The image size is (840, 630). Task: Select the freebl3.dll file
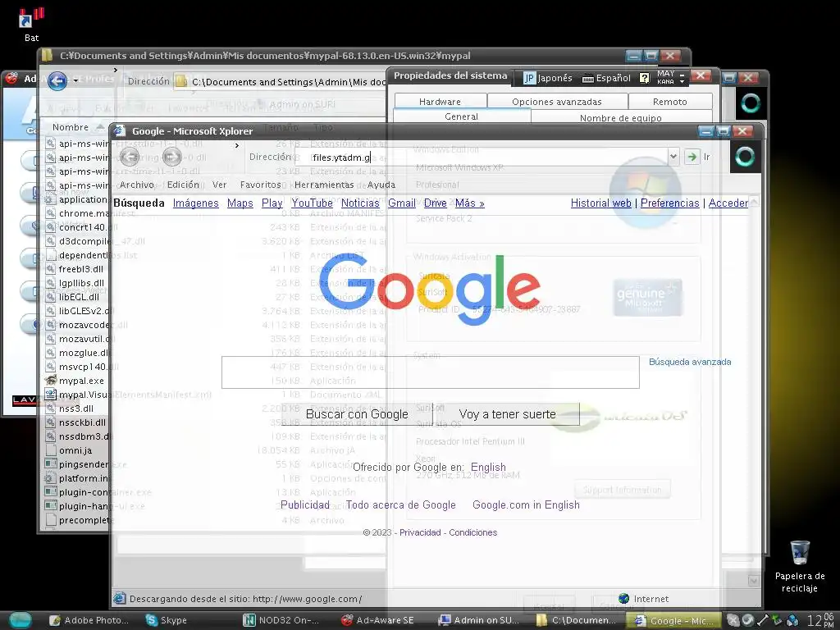coord(81,269)
